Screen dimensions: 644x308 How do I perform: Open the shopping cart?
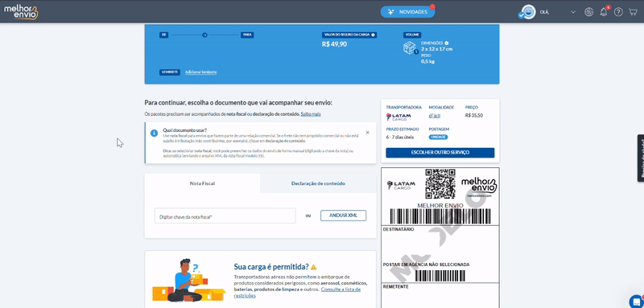click(x=633, y=12)
